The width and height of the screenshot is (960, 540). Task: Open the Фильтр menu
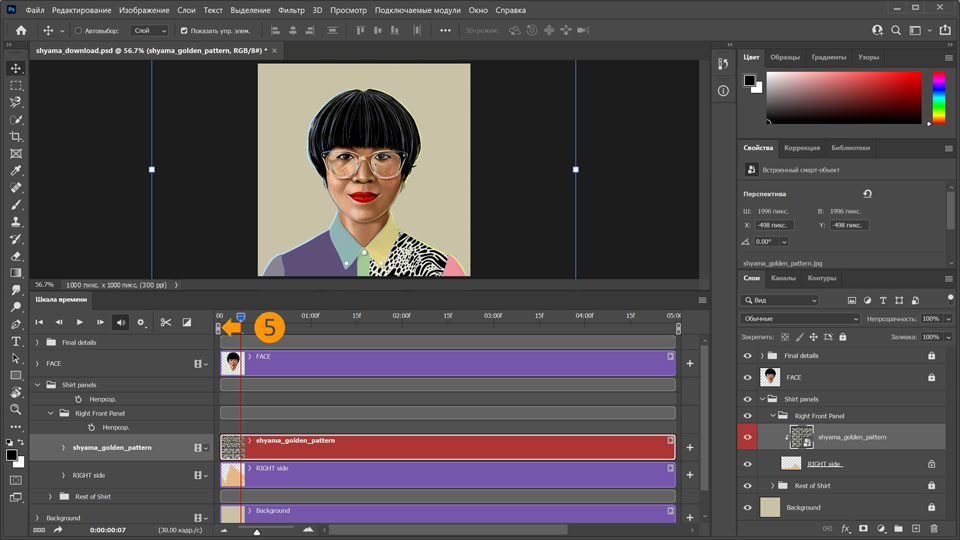click(x=292, y=10)
